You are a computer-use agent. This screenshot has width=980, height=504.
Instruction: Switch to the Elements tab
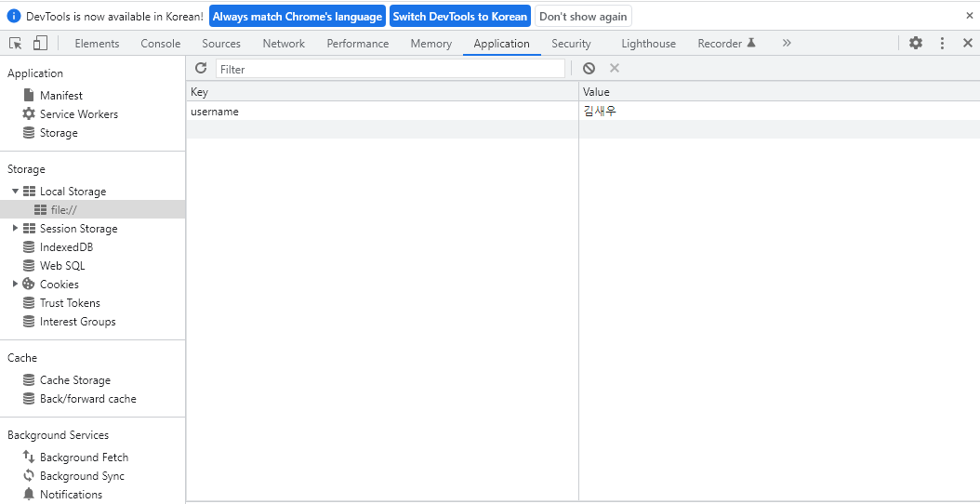click(97, 43)
